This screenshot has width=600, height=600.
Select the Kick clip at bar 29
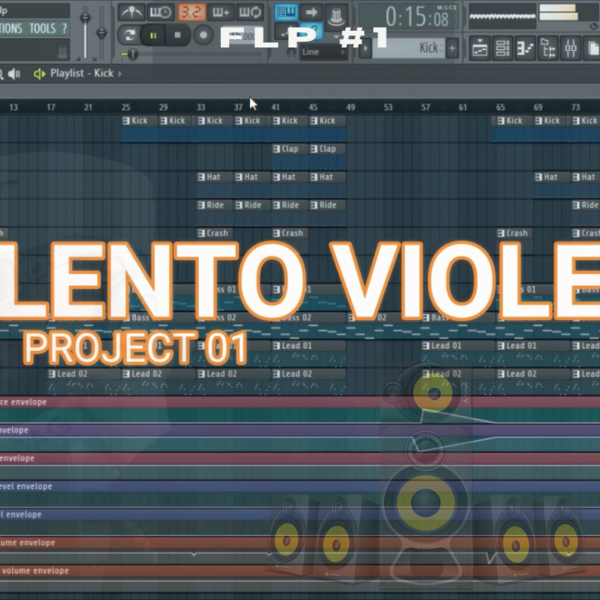(177, 129)
